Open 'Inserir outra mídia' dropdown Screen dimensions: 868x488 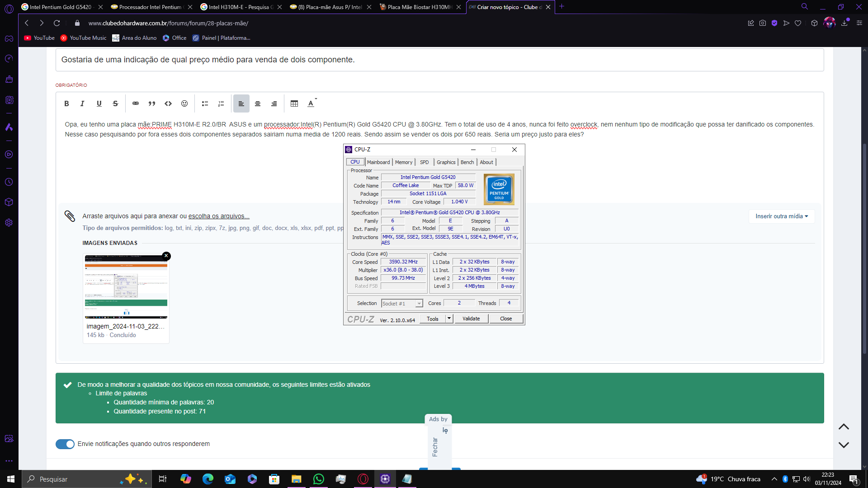pyautogui.click(x=782, y=216)
